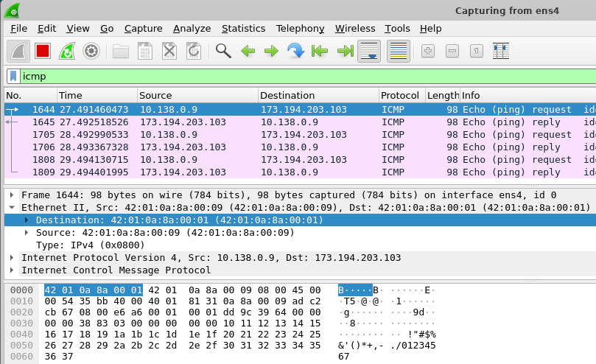Open capture options gear icon

tap(91, 51)
